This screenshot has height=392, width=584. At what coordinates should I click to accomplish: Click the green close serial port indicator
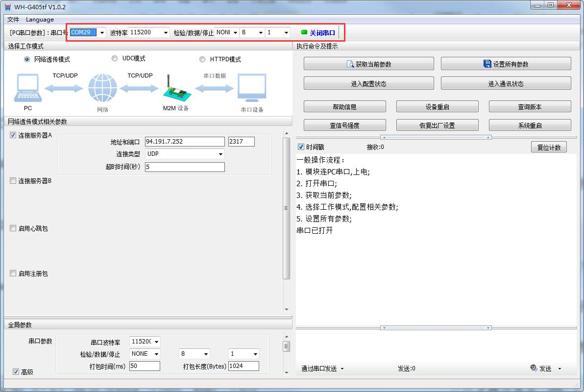[x=304, y=32]
